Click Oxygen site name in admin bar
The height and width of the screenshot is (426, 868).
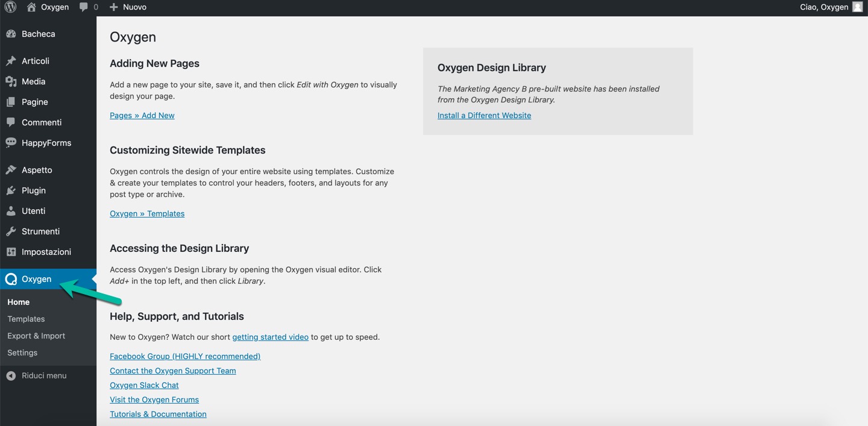coord(55,7)
